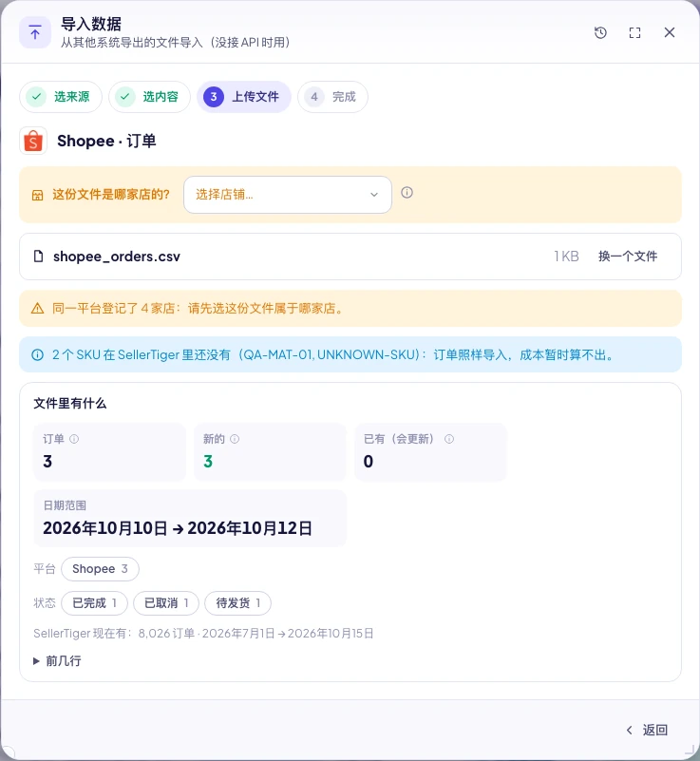Open the import history clock icon
The image size is (700, 761).
click(x=600, y=32)
